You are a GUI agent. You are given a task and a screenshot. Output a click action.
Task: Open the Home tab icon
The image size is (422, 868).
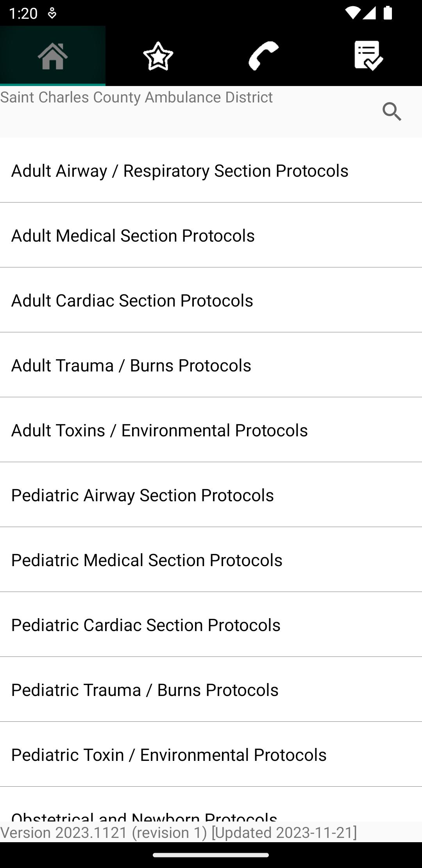coord(53,56)
